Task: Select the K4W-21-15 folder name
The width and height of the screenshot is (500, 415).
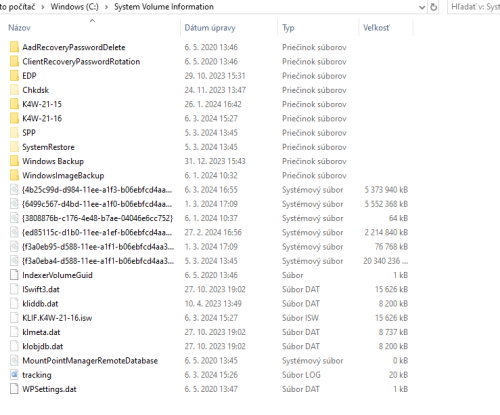Action: pos(42,104)
